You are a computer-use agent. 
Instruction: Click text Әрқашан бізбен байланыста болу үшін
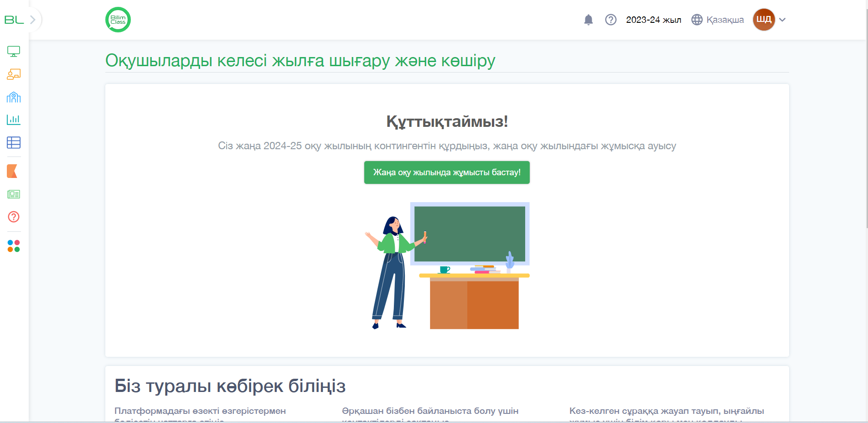pyautogui.click(x=430, y=411)
